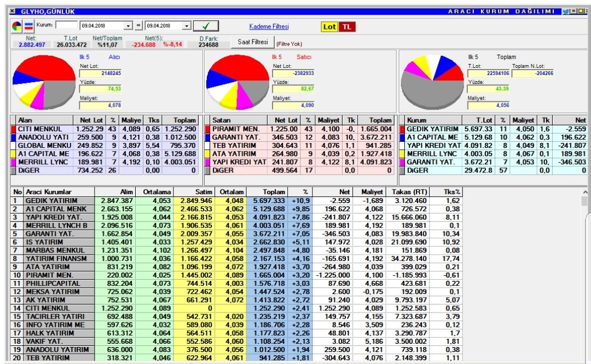Select GEDIK YATIRIM row in main table
591x364 pixels.
tap(236, 201)
